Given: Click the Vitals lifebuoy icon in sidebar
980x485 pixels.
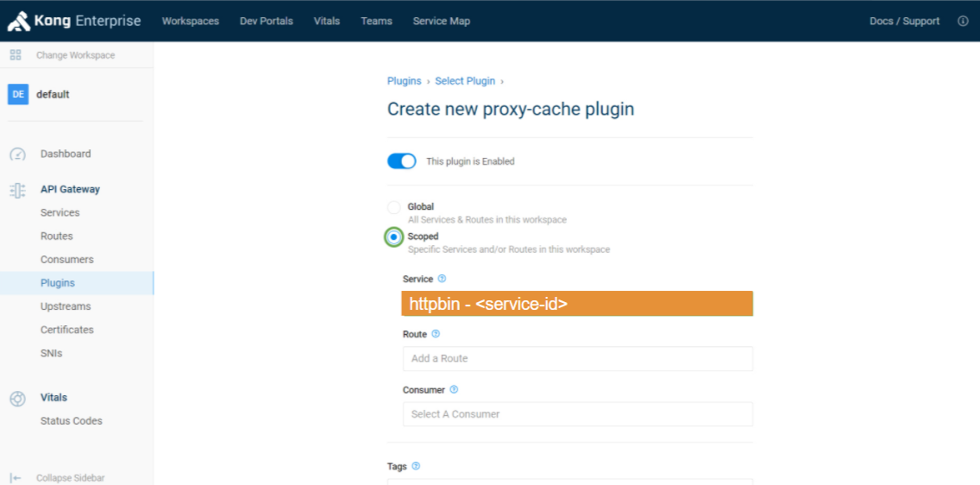Looking at the screenshot, I should tap(17, 398).
